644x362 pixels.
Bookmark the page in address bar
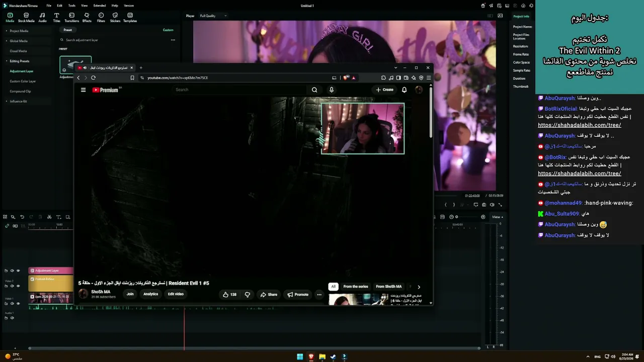132,77
